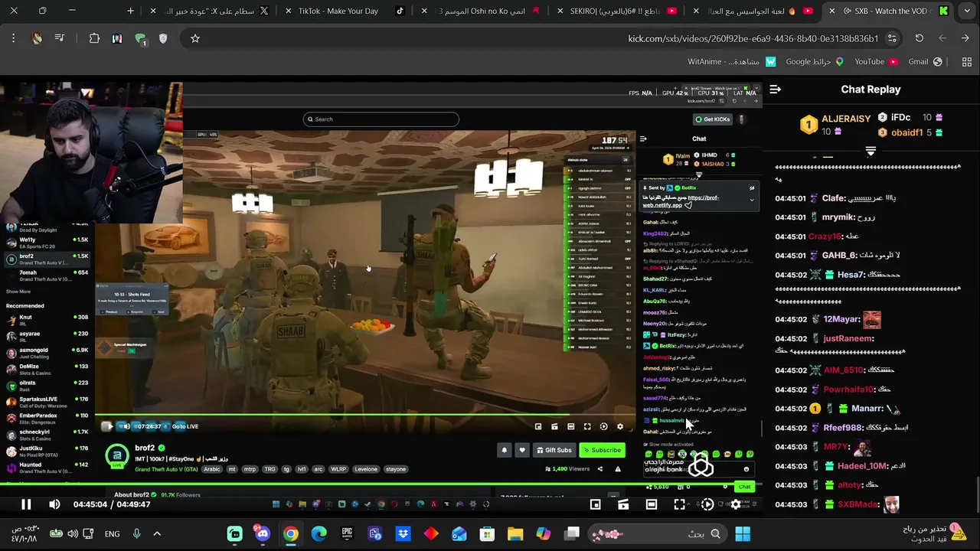Viewport: 980px width, 551px height.
Task: Enter fullscreen on the VOD player
Action: 679,504
